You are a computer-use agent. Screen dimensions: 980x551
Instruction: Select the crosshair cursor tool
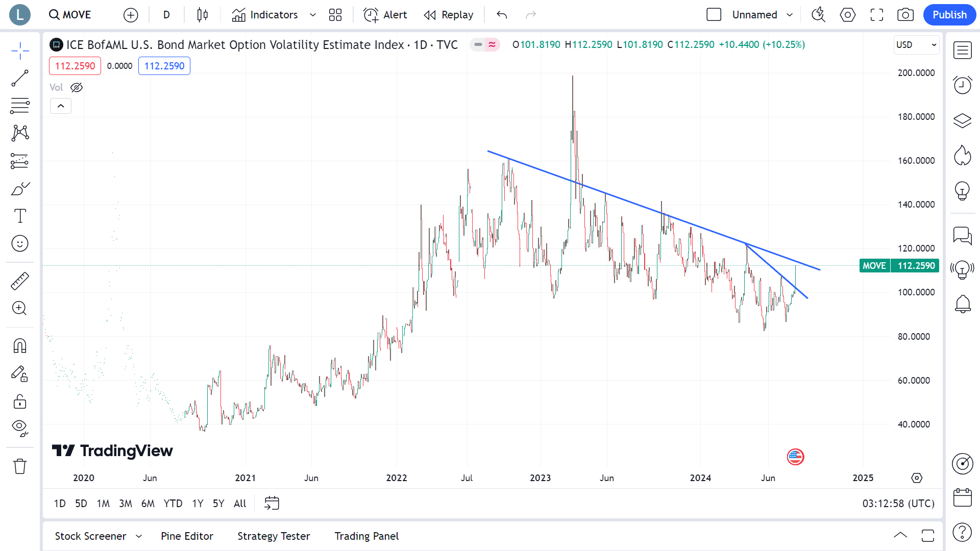click(20, 51)
